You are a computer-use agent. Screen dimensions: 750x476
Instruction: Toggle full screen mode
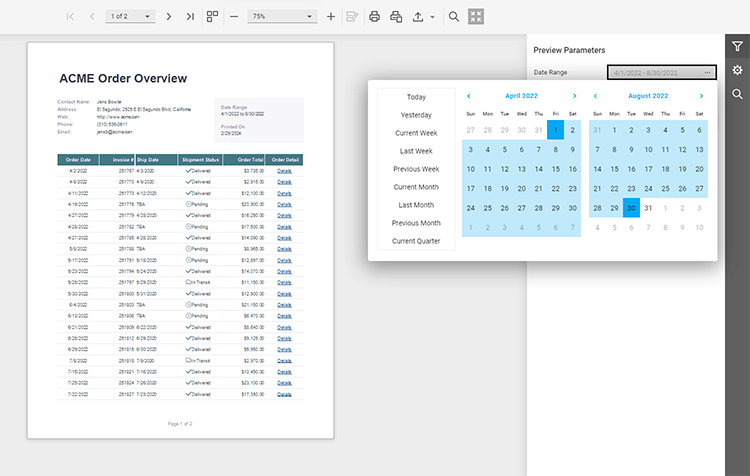(x=476, y=17)
